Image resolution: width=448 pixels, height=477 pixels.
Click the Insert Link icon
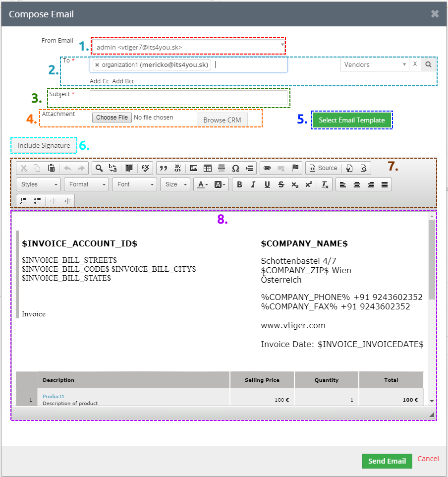coord(267,168)
